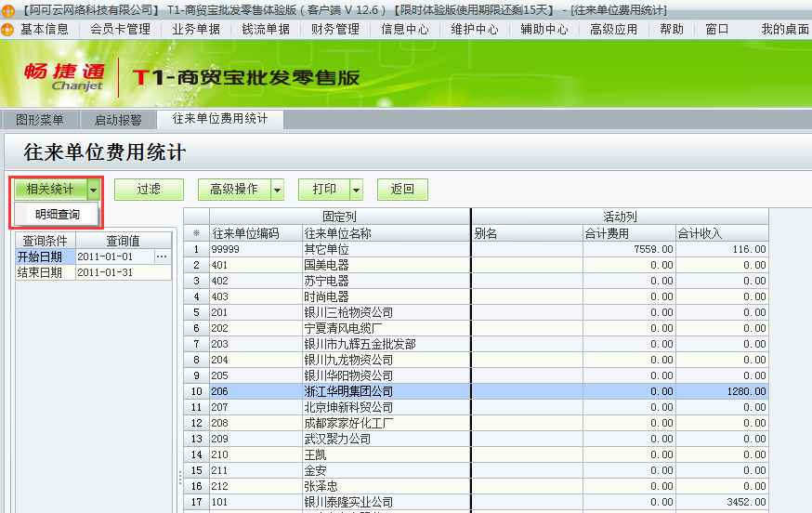Screen dimensions: 812x513
Task: Open the 高级操作 dropdown arrow
Action: point(277,190)
